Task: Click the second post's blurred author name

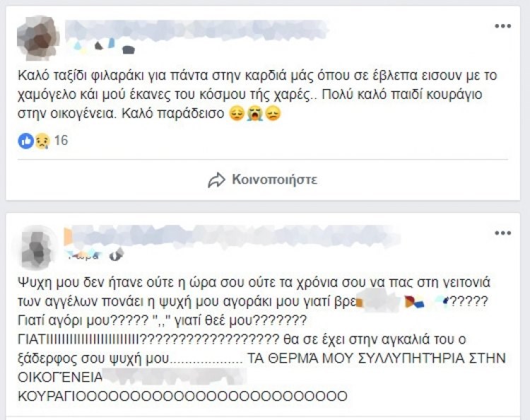Action: [x=232, y=235]
